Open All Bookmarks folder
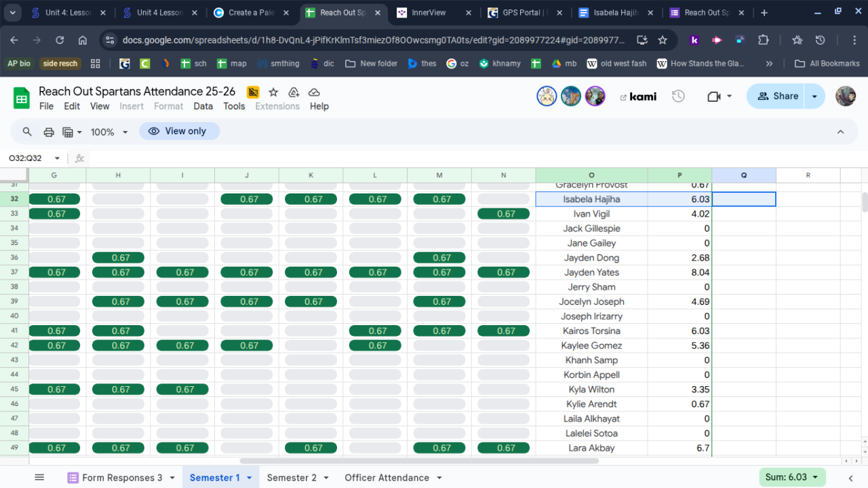The height and width of the screenshot is (488, 868). click(827, 63)
